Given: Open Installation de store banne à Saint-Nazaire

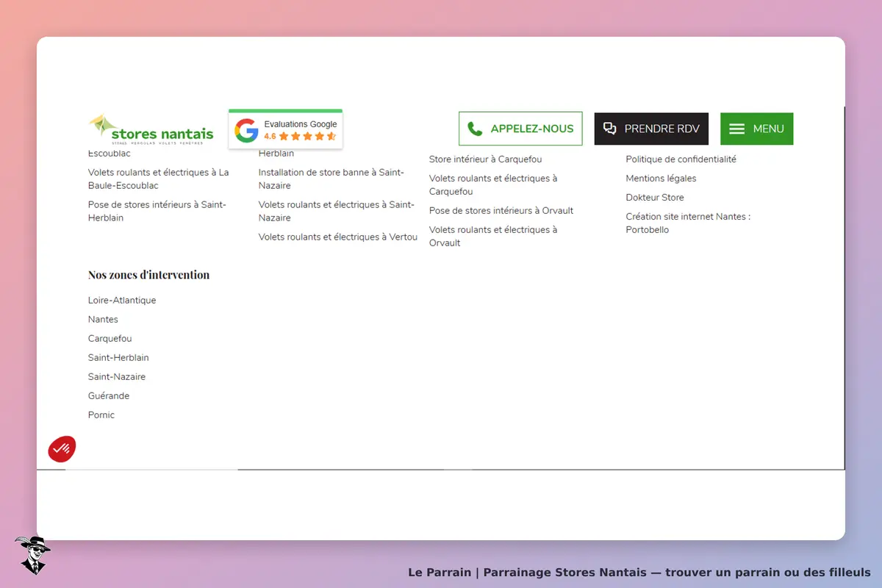Looking at the screenshot, I should point(331,179).
